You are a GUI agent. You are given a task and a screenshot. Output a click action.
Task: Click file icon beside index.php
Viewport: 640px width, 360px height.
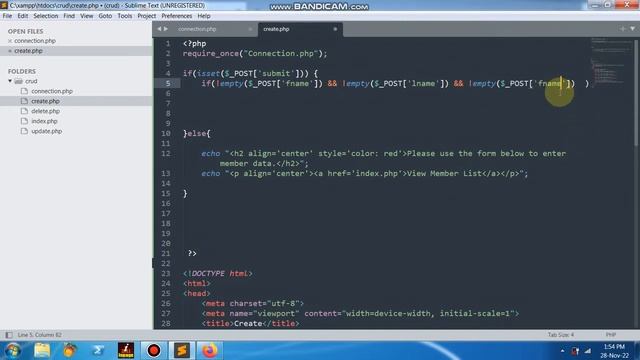coord(24,121)
